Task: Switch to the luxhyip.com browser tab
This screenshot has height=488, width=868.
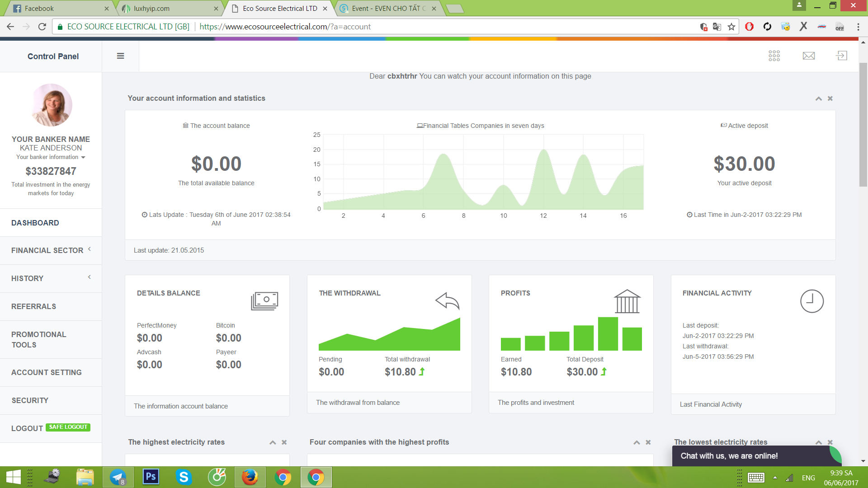Action: tap(167, 8)
